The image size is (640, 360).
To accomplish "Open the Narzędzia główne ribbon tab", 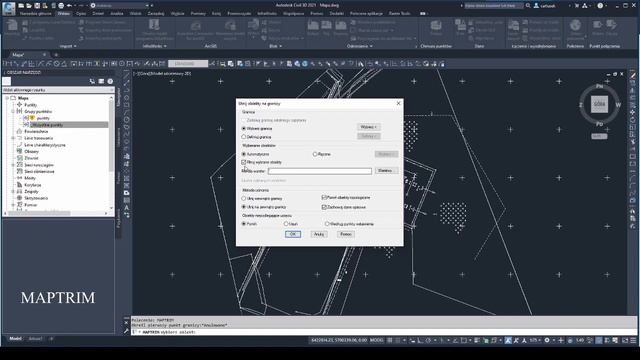I will click(36, 13).
